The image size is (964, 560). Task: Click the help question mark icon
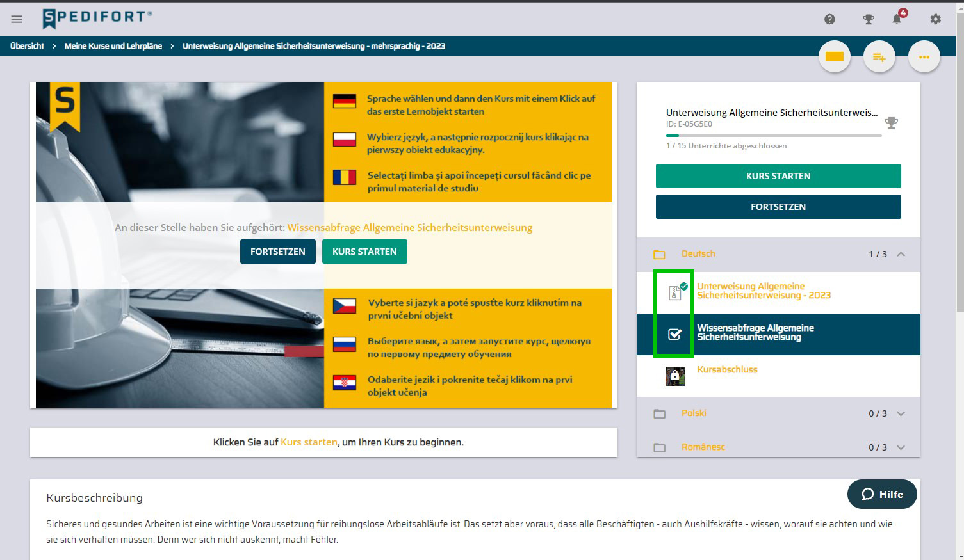[829, 19]
